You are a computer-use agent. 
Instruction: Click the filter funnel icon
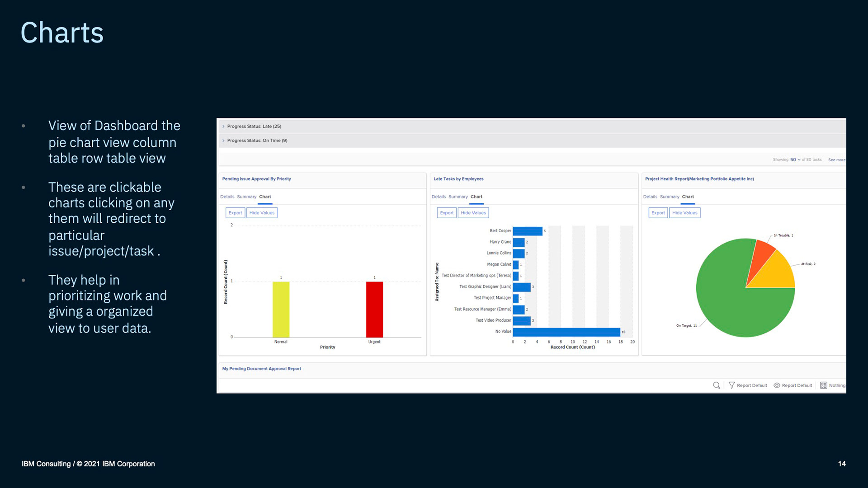coord(731,385)
